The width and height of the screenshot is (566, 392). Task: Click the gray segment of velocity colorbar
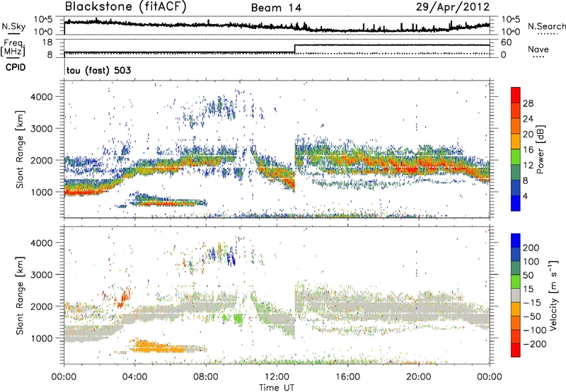pos(516,295)
